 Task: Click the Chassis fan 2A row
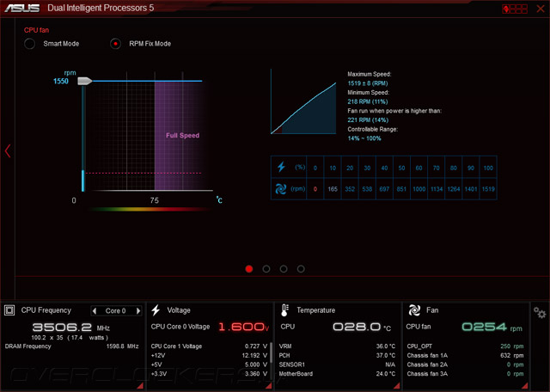(465, 364)
